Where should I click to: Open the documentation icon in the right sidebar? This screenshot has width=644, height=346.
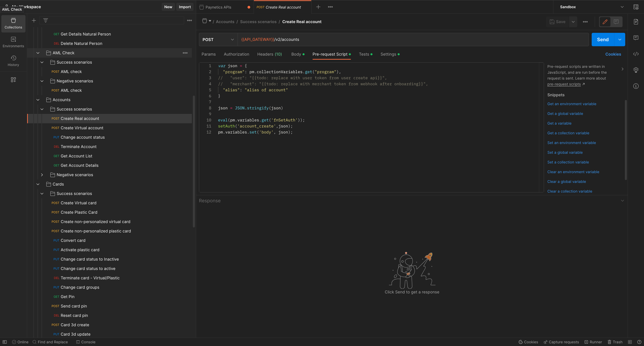click(x=636, y=22)
